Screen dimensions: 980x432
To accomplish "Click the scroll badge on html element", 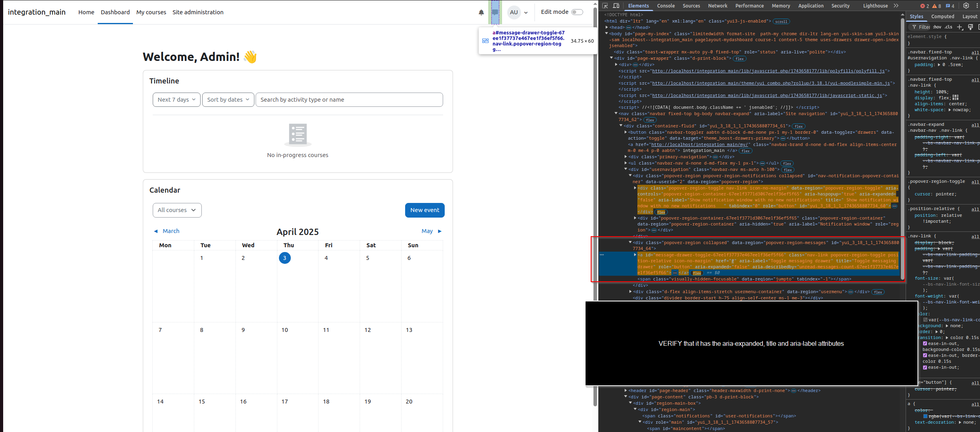I will 781,21.
